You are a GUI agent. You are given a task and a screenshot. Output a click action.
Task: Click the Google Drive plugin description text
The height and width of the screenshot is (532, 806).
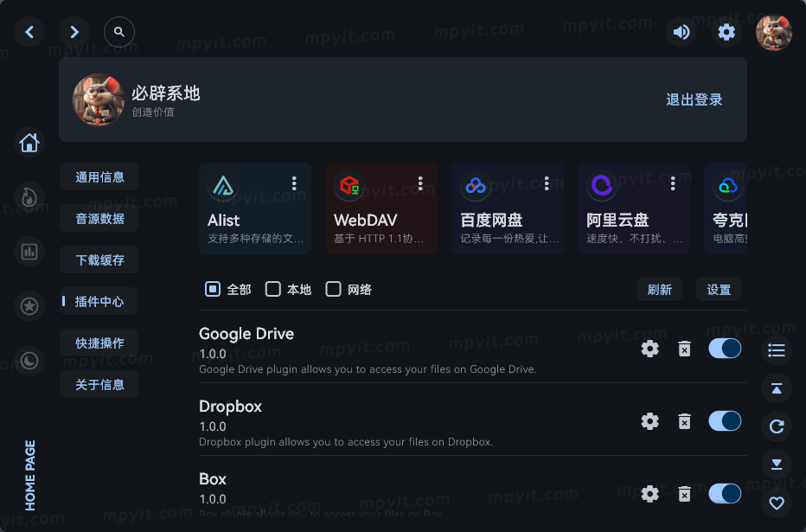click(368, 369)
